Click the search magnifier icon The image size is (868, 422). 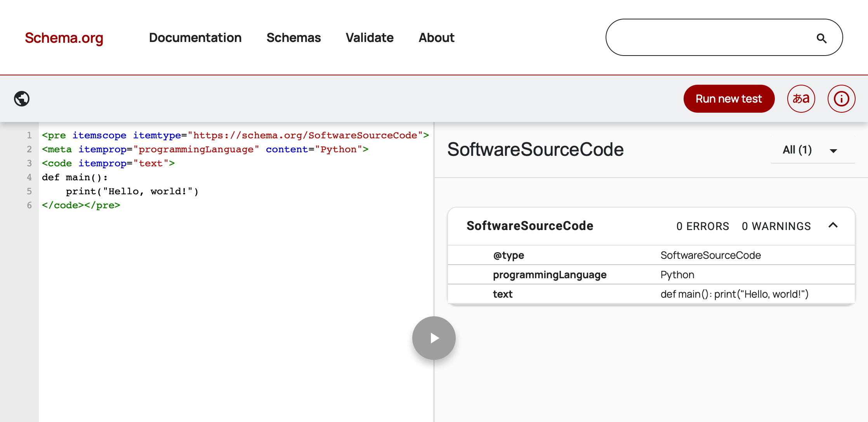(x=821, y=38)
